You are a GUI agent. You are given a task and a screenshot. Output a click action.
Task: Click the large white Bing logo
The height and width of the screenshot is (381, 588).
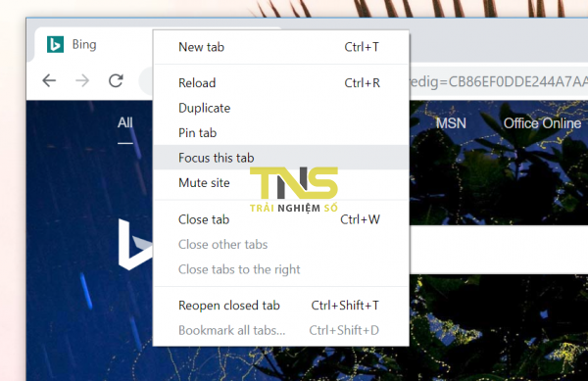(136, 244)
